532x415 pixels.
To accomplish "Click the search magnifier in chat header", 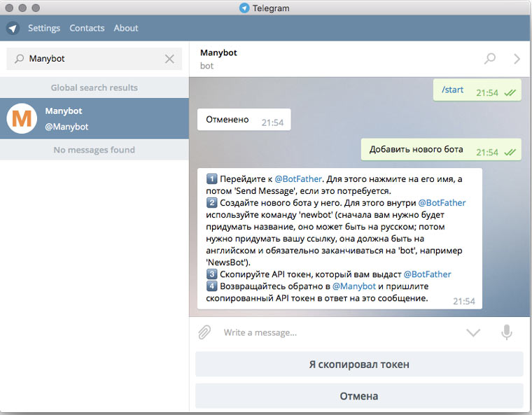I will 489,59.
